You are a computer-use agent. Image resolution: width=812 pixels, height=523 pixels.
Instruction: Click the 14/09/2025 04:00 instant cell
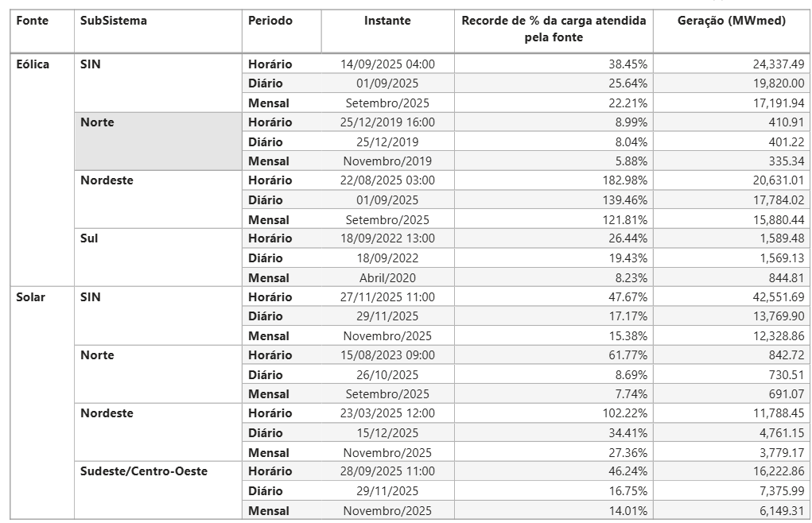click(x=387, y=64)
